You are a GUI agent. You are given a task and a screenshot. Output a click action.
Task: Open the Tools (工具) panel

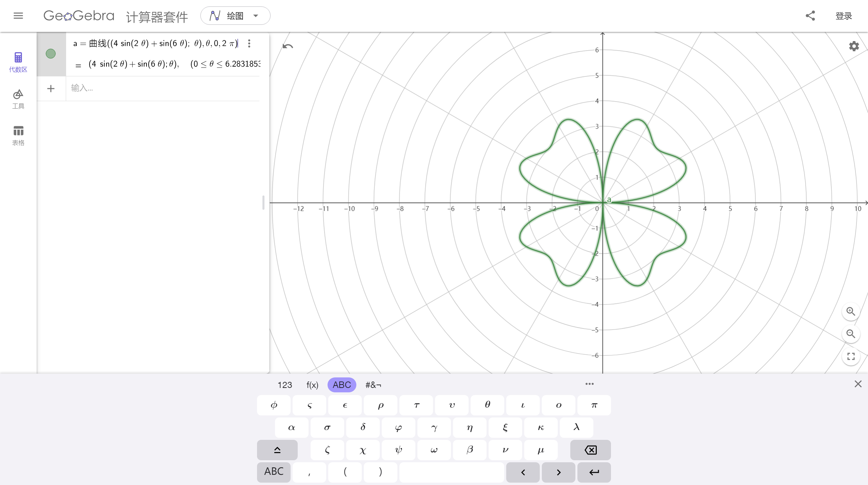coord(18,99)
